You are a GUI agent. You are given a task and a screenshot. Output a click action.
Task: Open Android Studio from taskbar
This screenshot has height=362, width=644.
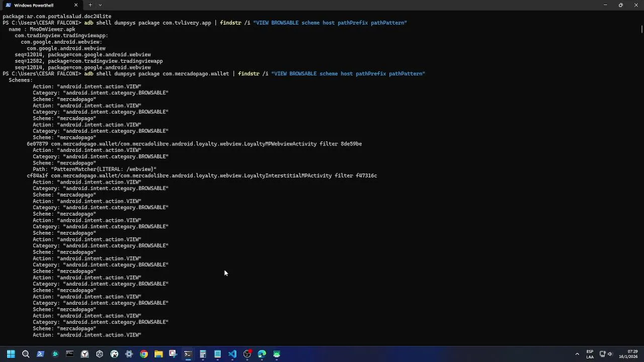tap(277, 354)
